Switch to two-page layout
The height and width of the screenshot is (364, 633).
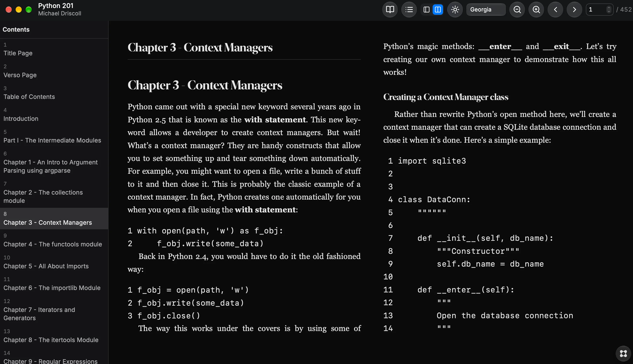tap(438, 10)
